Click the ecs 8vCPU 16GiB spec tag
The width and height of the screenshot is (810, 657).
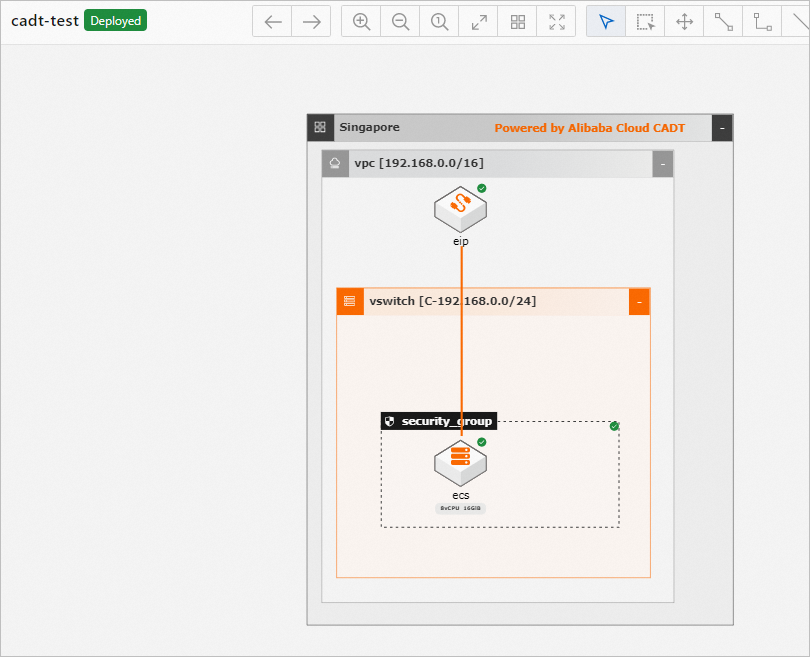pyautogui.click(x=460, y=508)
